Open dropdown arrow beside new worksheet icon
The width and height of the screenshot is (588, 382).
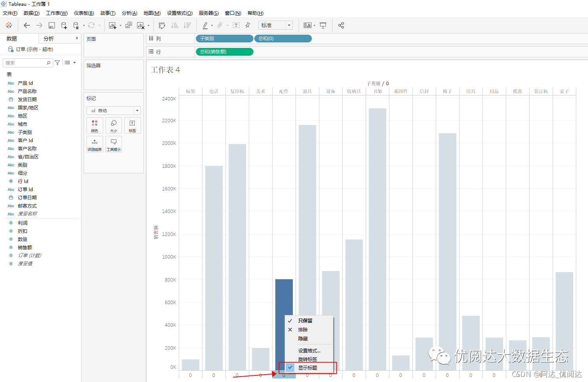120,26
